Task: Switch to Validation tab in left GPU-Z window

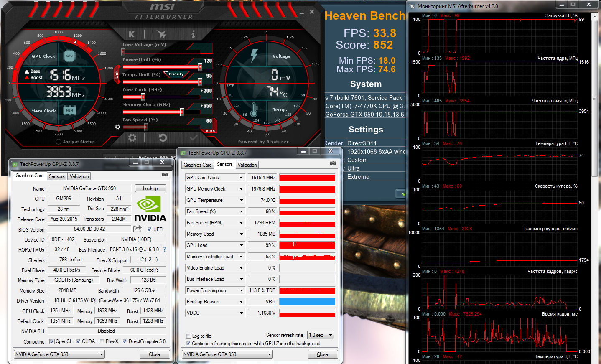Action: pyautogui.click(x=79, y=176)
